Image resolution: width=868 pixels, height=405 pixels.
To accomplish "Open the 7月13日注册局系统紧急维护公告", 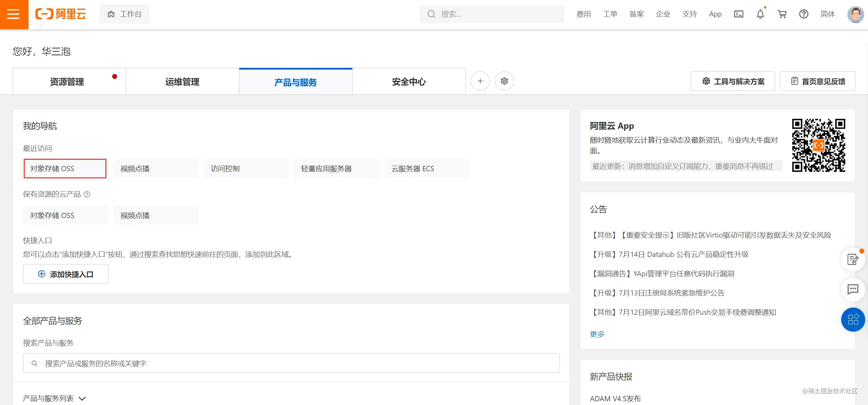I will 657,293.
